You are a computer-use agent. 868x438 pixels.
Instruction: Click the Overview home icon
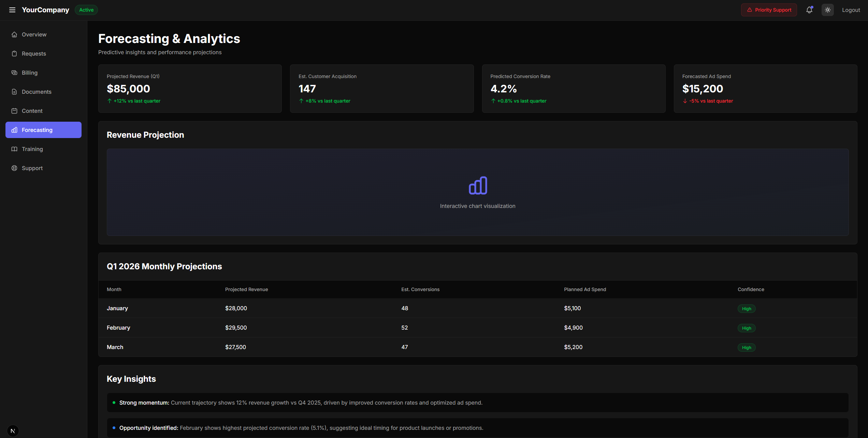(x=14, y=34)
